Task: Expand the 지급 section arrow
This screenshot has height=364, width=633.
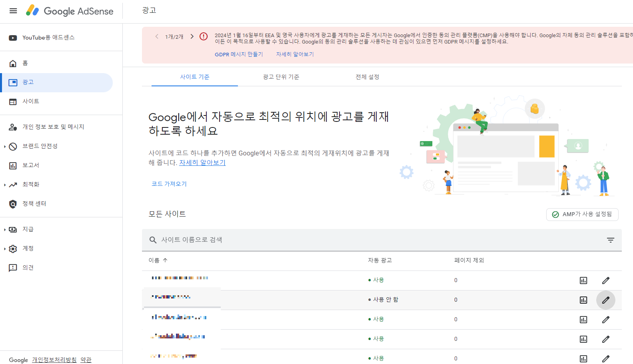Action: (5, 230)
